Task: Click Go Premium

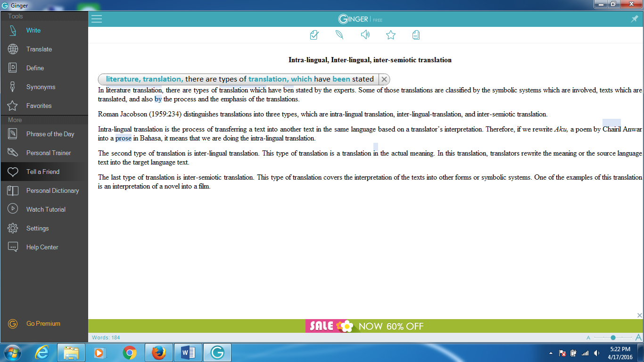Action: pyautogui.click(x=43, y=323)
